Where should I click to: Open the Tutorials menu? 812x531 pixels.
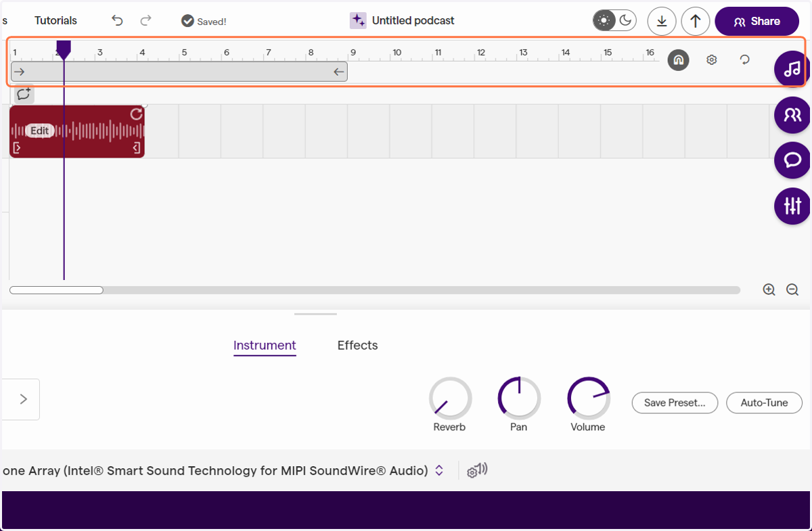pos(55,20)
